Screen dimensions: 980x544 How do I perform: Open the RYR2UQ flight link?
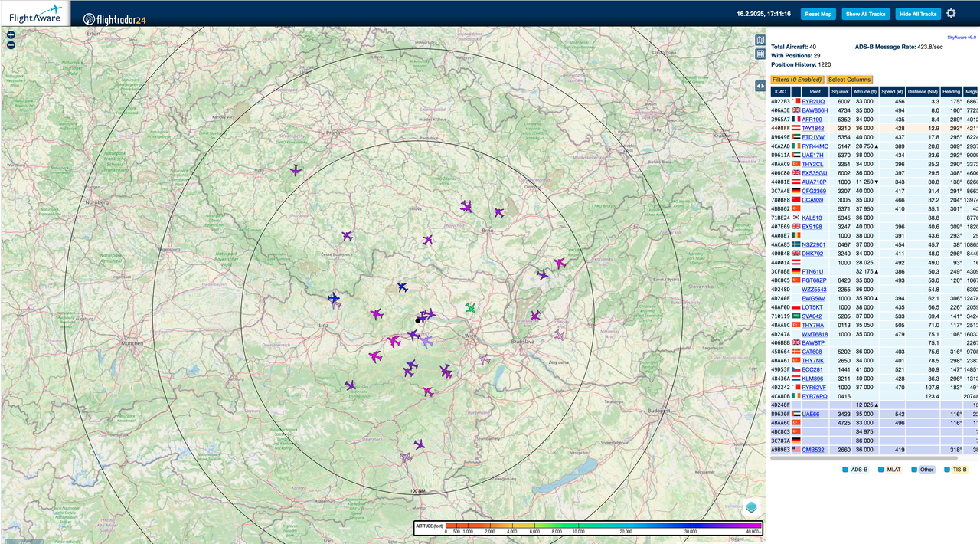coord(813,101)
